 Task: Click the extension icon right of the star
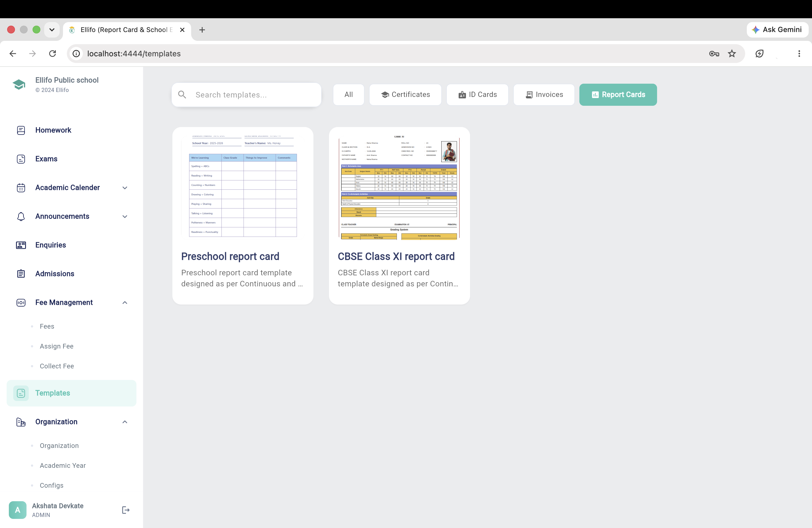click(759, 54)
